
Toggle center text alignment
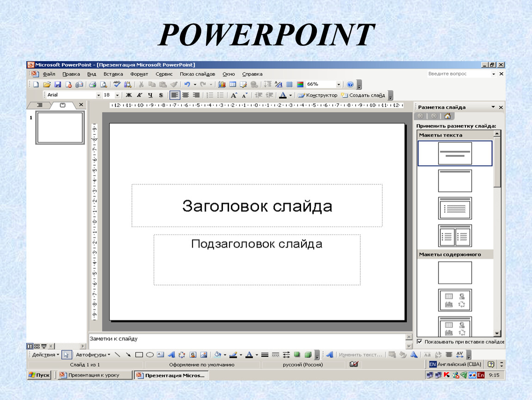click(185, 95)
